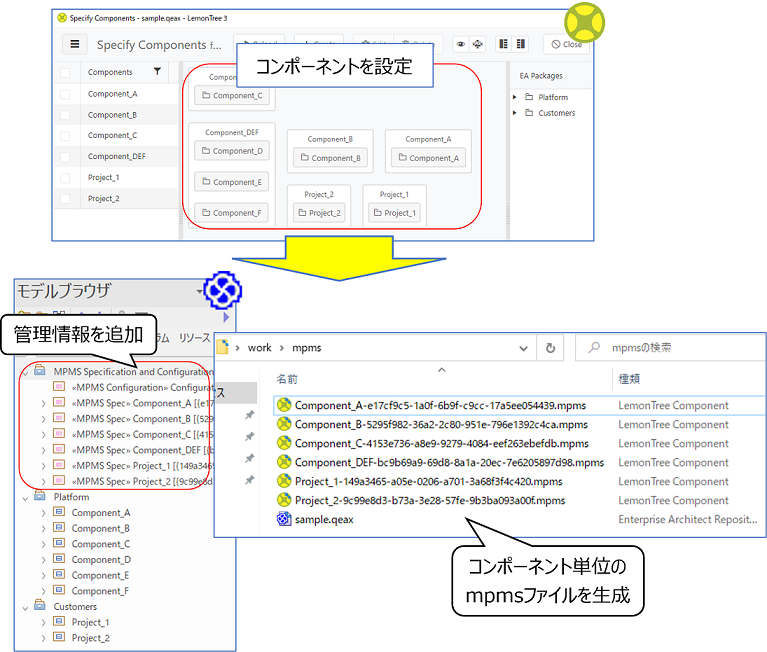The height and width of the screenshot is (652, 767).
Task: Open the hamburger menu in Specify Components
Action: point(75,44)
